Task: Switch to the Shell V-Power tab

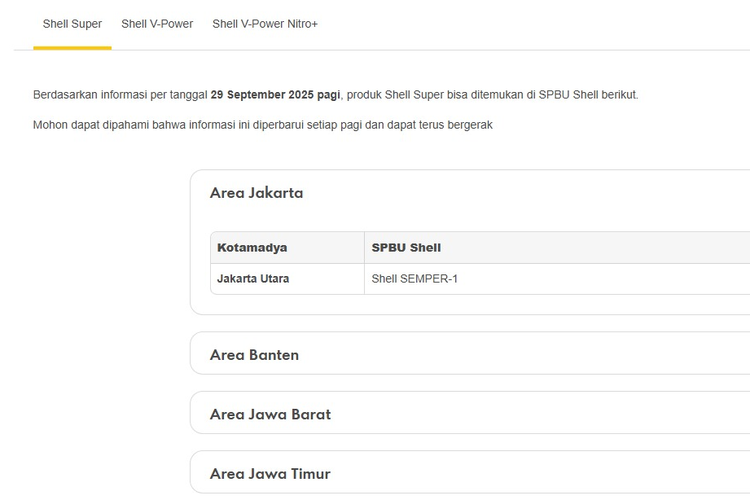Action: point(157,24)
